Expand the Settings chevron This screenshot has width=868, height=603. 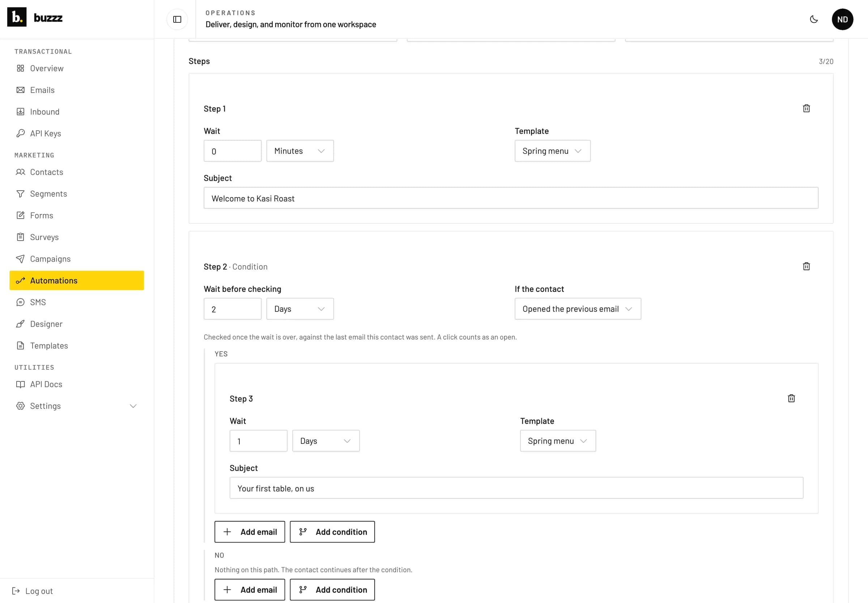point(133,406)
